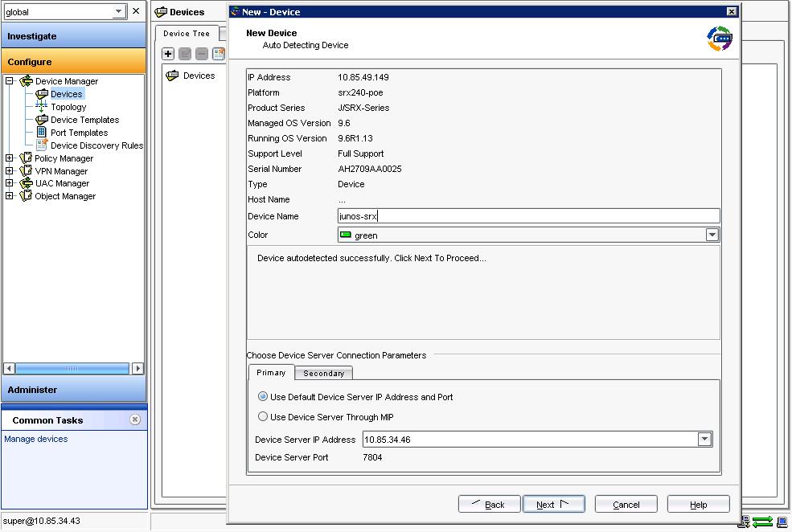Click Next to proceed with device setup

[553, 504]
